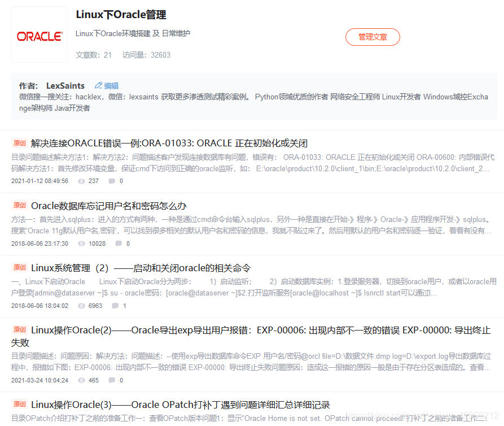Click the date 2021-01-12 08:49:56
The height and width of the screenshot is (426, 504).
pyautogui.click(x=40, y=181)
